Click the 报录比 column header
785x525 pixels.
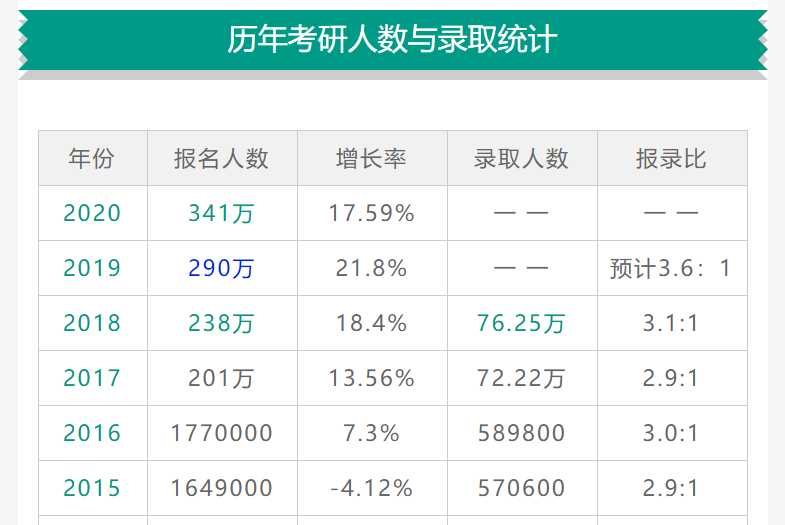click(x=671, y=159)
